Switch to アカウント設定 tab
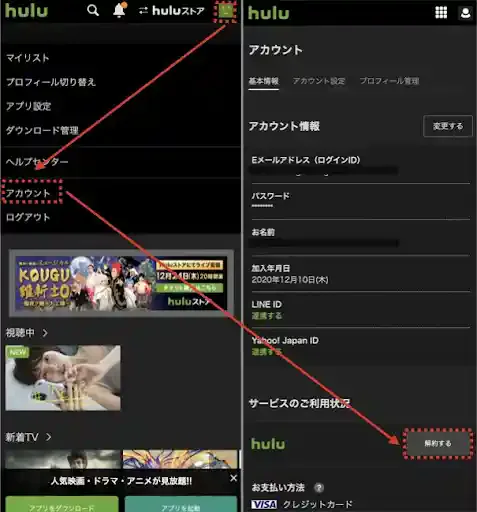This screenshot has height=512, width=477. 319,81
